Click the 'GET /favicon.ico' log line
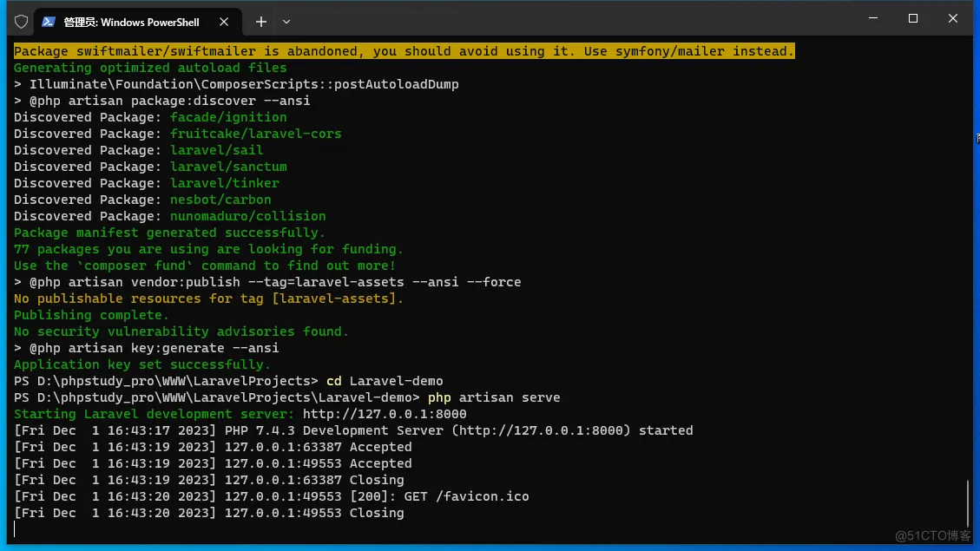Image resolution: width=980 pixels, height=551 pixels. [271, 496]
